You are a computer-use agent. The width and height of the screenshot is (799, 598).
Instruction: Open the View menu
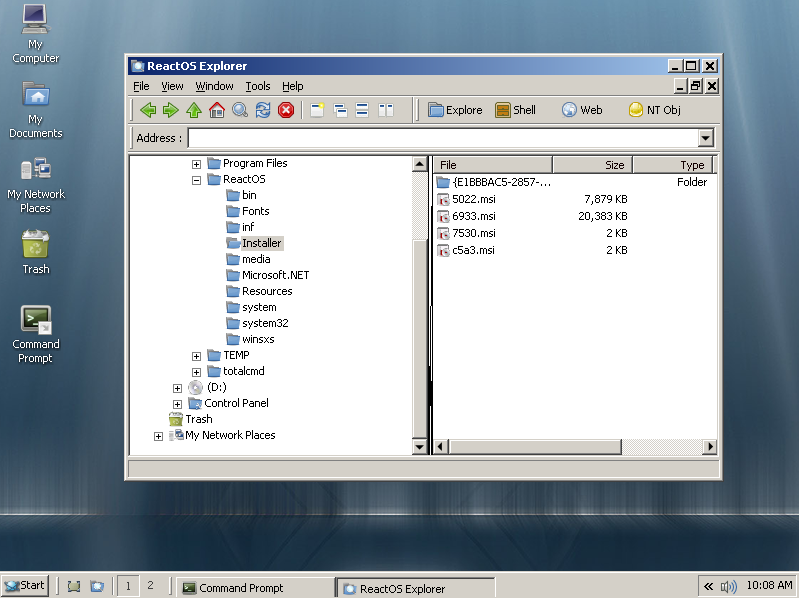click(172, 86)
